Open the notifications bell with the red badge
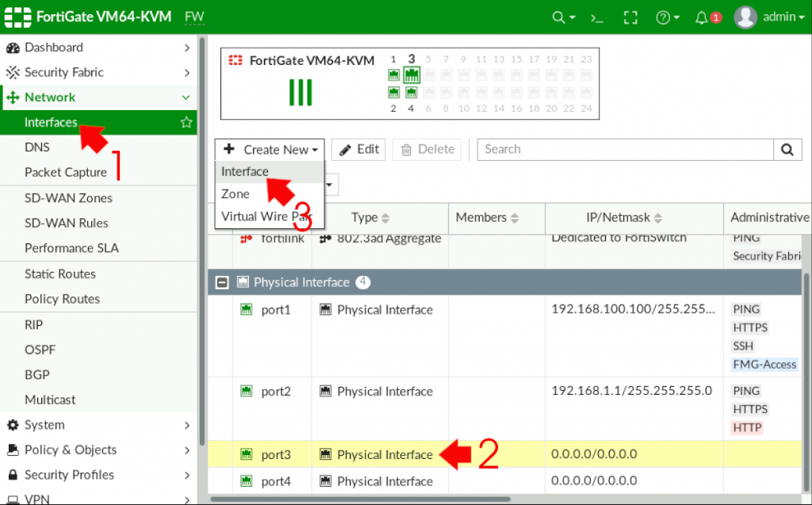Image resolution: width=812 pixels, height=505 pixels. pos(701,16)
